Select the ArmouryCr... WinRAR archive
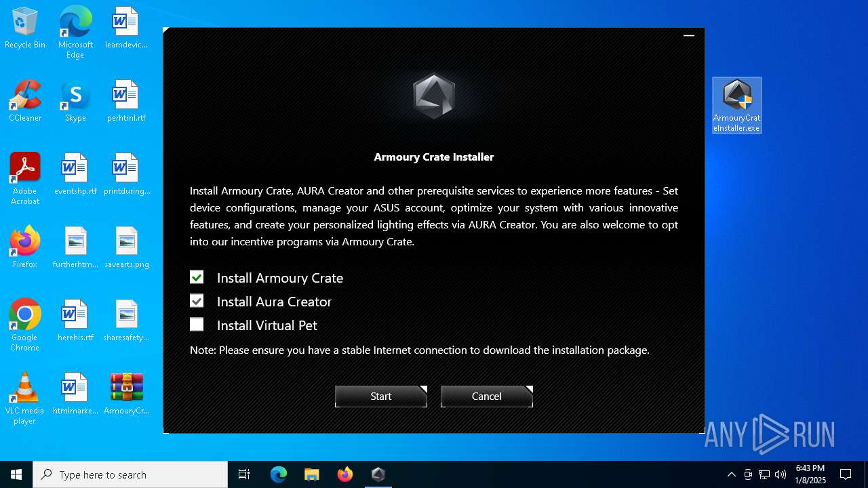The width and height of the screenshot is (868, 488). click(126, 394)
